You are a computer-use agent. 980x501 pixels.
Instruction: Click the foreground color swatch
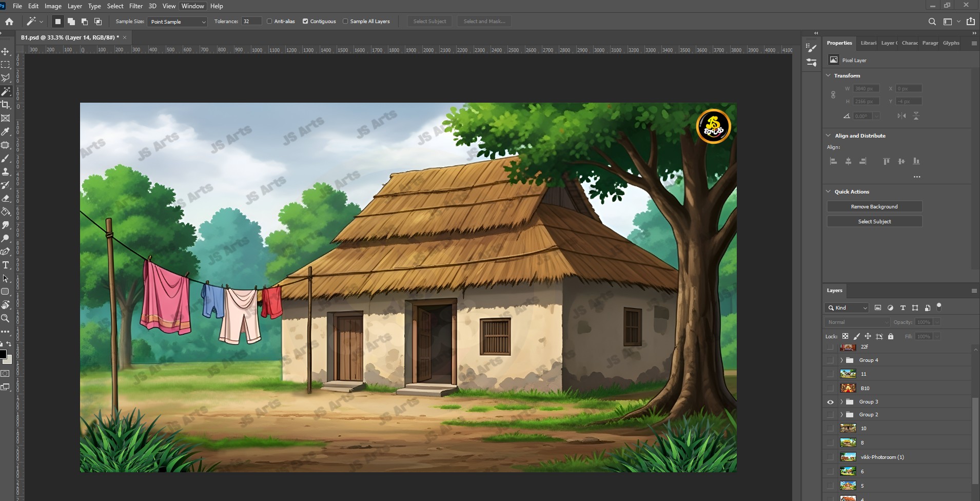pyautogui.click(x=3, y=354)
